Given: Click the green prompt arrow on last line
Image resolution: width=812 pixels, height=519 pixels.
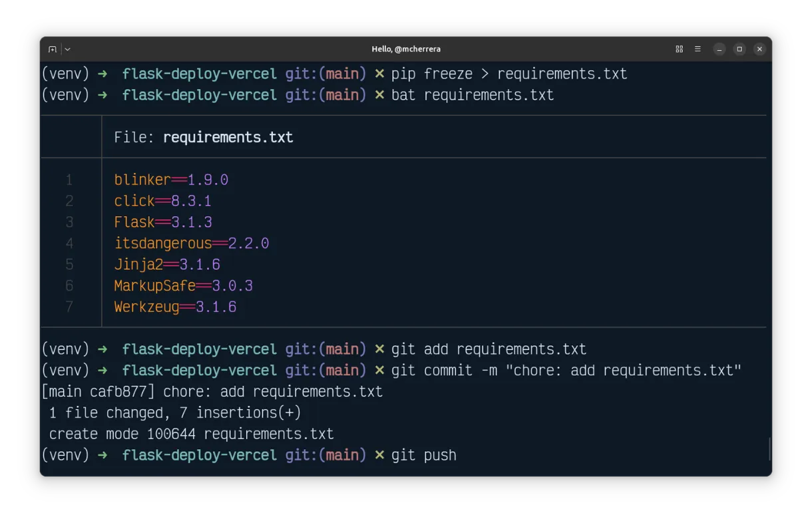Looking at the screenshot, I should click(102, 456).
